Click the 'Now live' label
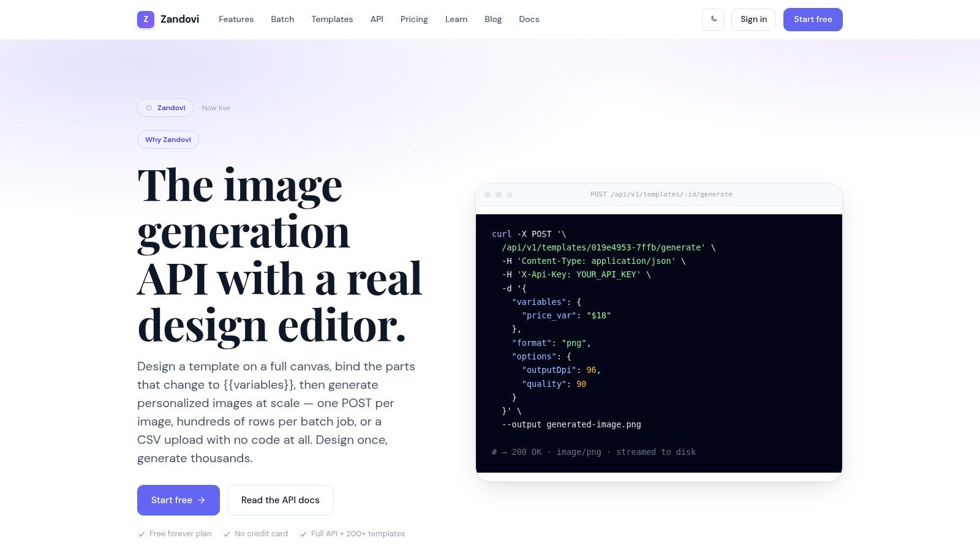This screenshot has width=980, height=551. point(216,108)
